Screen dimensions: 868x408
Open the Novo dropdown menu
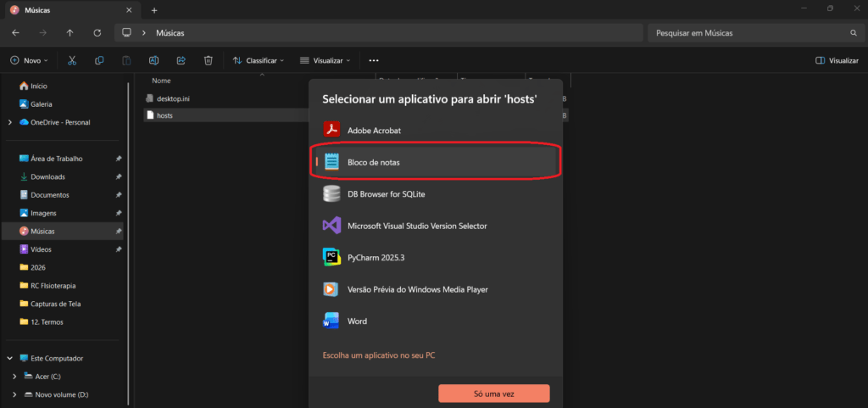(30, 60)
